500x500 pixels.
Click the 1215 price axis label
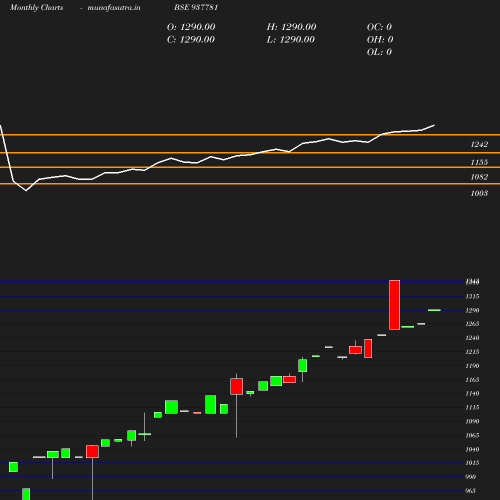click(472, 352)
